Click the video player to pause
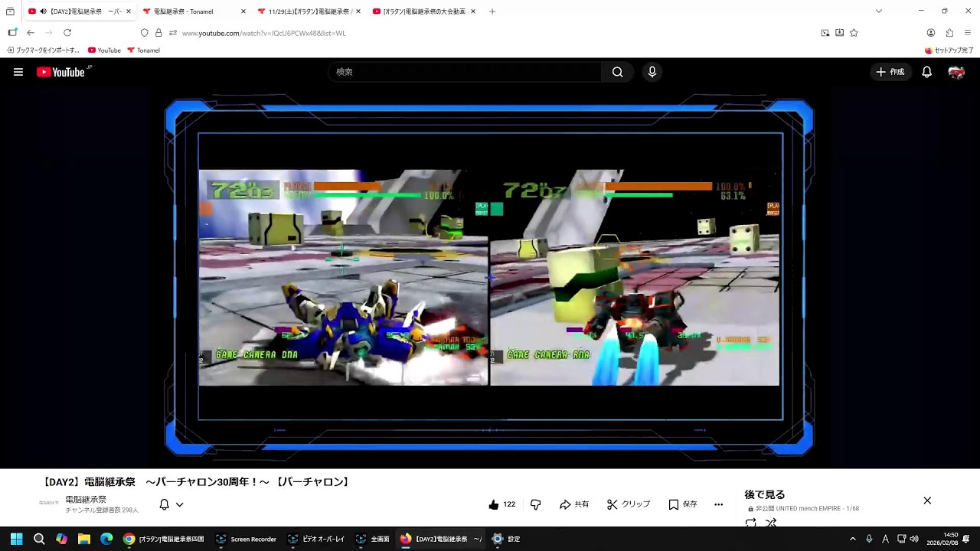Screen dimensions: 980x551 click(x=490, y=277)
